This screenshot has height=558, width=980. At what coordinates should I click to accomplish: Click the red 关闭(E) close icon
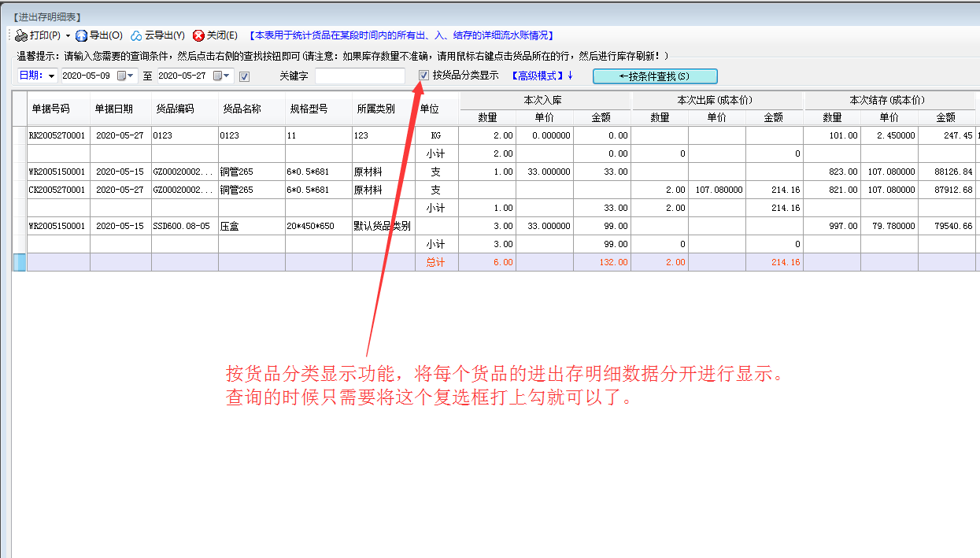(198, 35)
